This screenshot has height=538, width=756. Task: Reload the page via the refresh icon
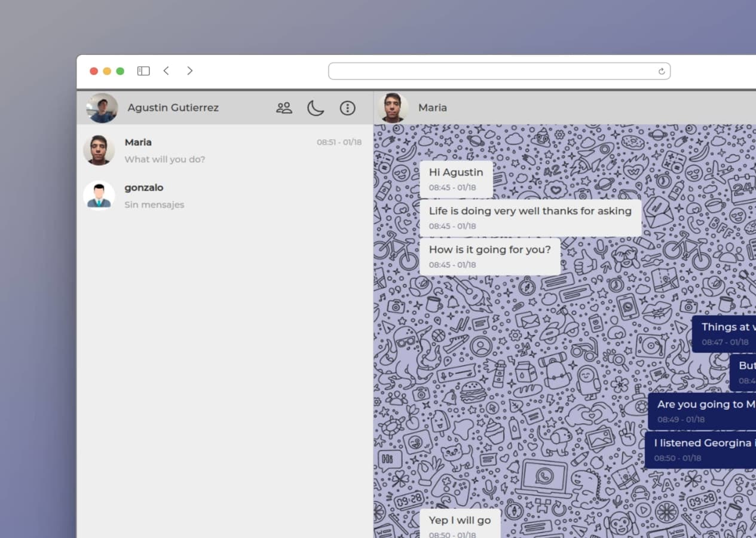[x=661, y=71]
